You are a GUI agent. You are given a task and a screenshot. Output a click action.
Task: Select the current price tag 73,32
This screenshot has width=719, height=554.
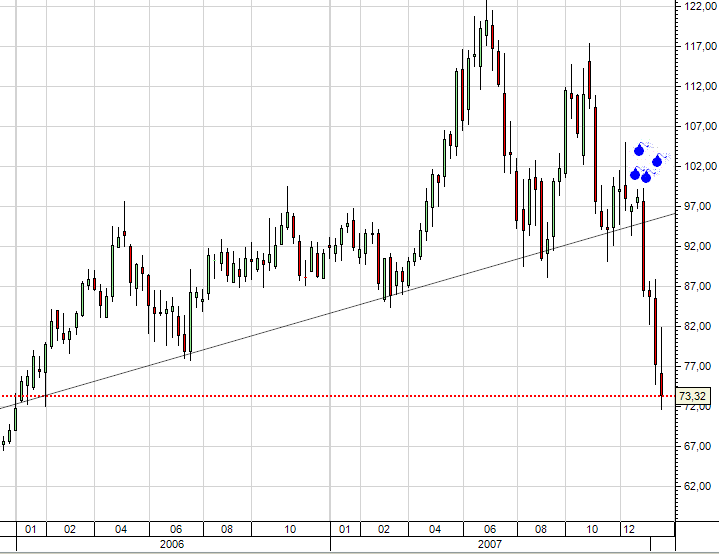(x=692, y=396)
